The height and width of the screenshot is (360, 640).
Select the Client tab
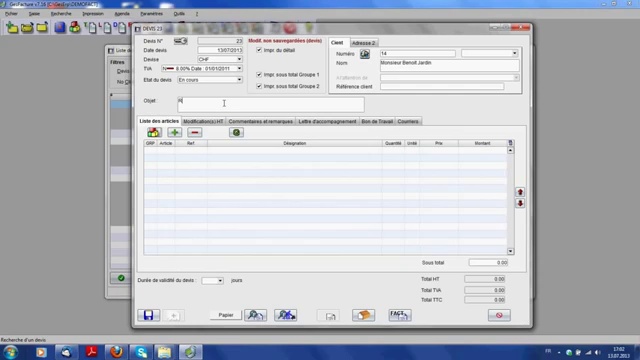click(337, 42)
